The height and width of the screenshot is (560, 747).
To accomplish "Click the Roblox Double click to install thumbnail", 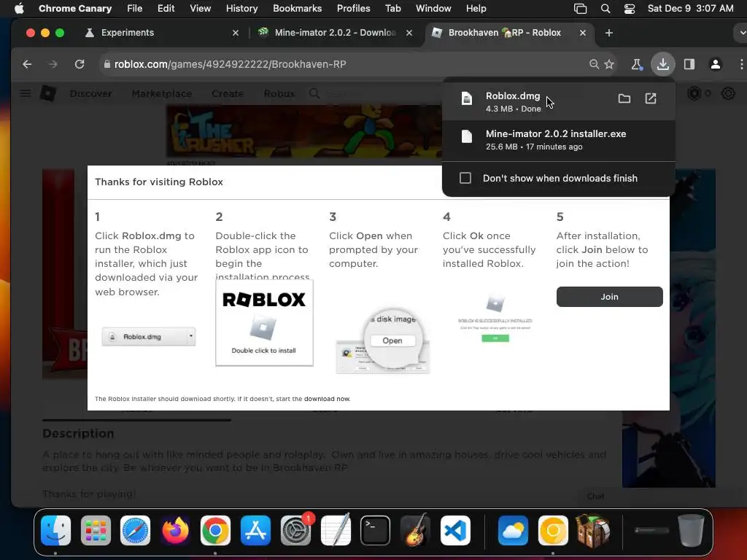I will coord(264,323).
